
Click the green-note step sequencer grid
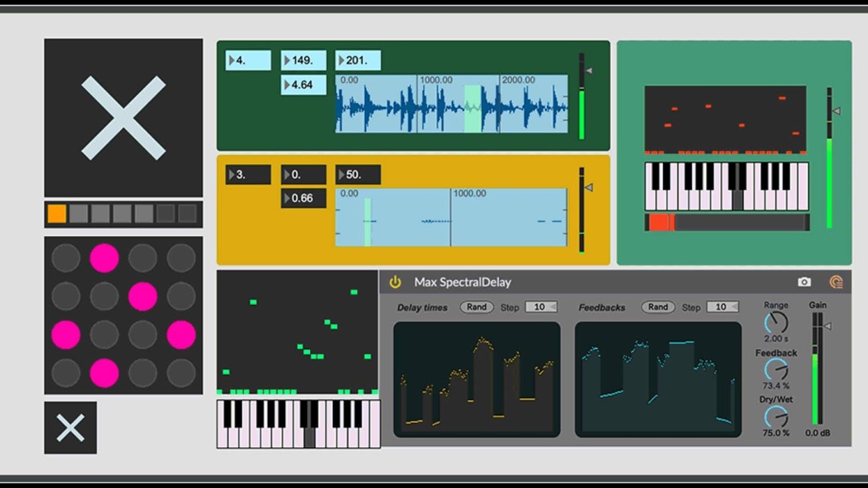click(x=298, y=332)
